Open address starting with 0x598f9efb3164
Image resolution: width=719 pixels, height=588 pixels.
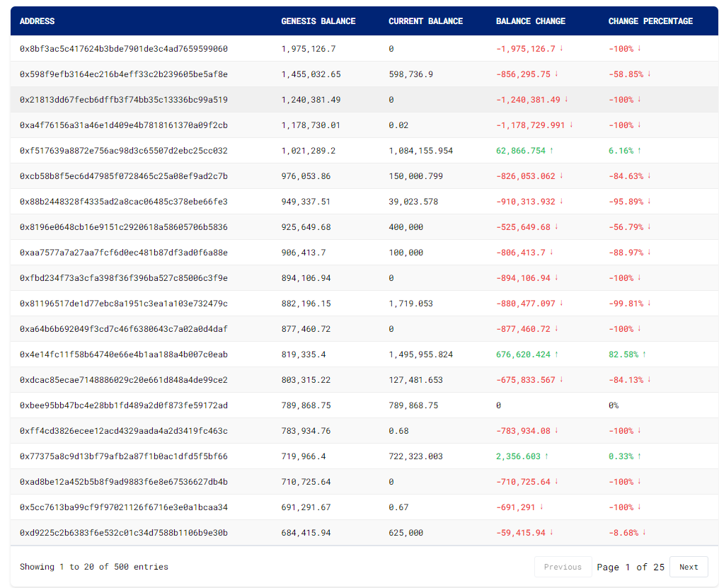click(x=123, y=74)
